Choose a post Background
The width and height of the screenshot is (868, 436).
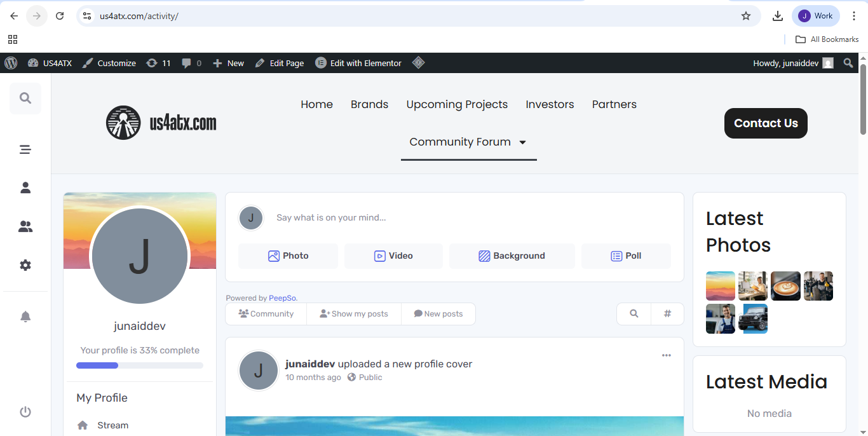[x=512, y=256]
